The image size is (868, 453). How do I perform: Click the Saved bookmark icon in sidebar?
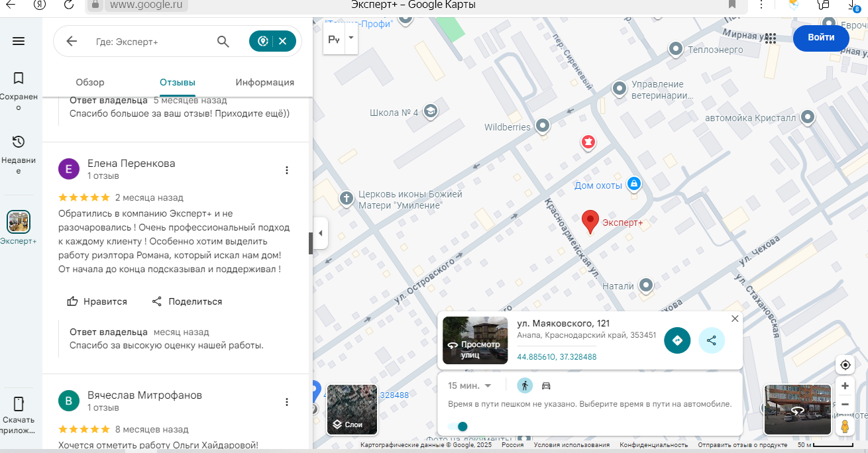pos(19,79)
